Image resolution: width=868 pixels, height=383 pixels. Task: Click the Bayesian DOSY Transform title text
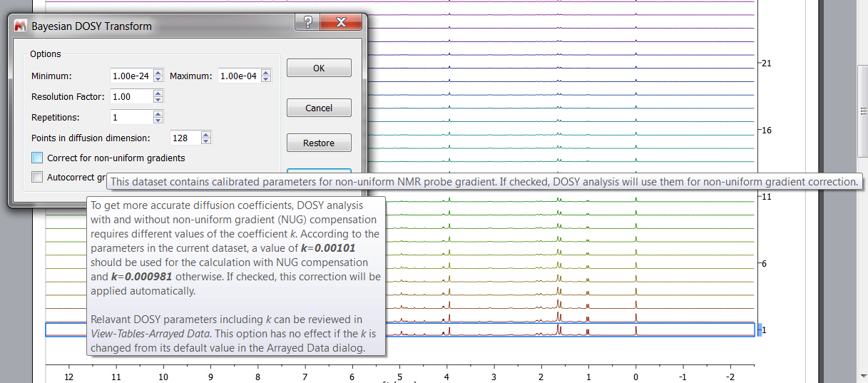(x=91, y=26)
